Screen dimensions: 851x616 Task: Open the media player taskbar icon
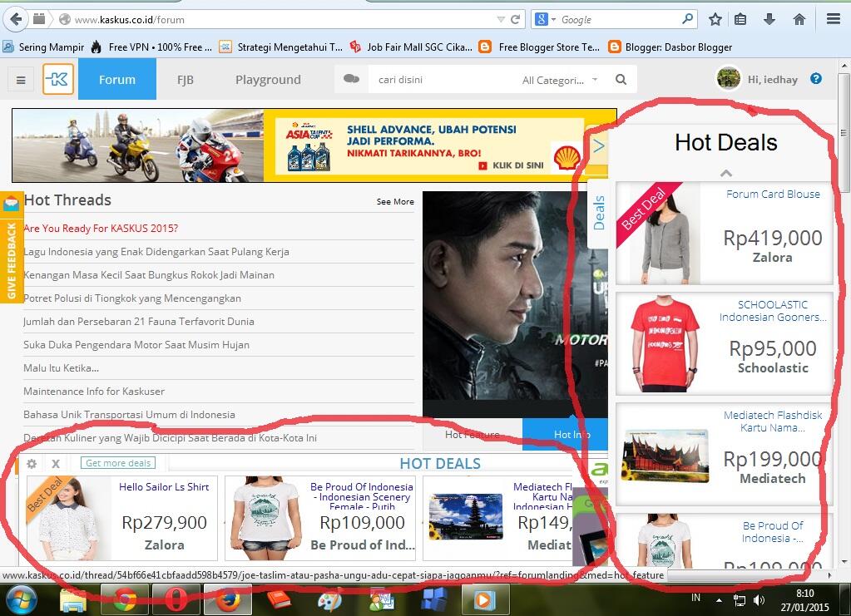pyautogui.click(x=485, y=599)
